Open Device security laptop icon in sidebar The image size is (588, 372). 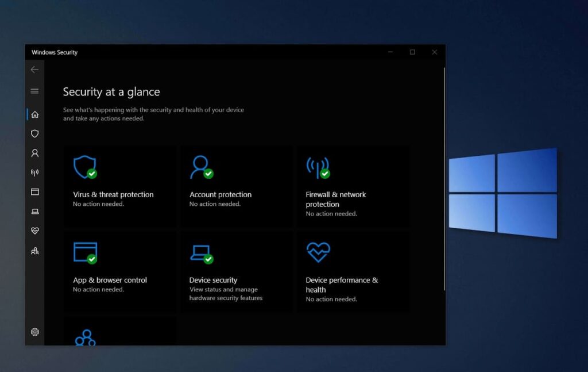[x=35, y=212]
